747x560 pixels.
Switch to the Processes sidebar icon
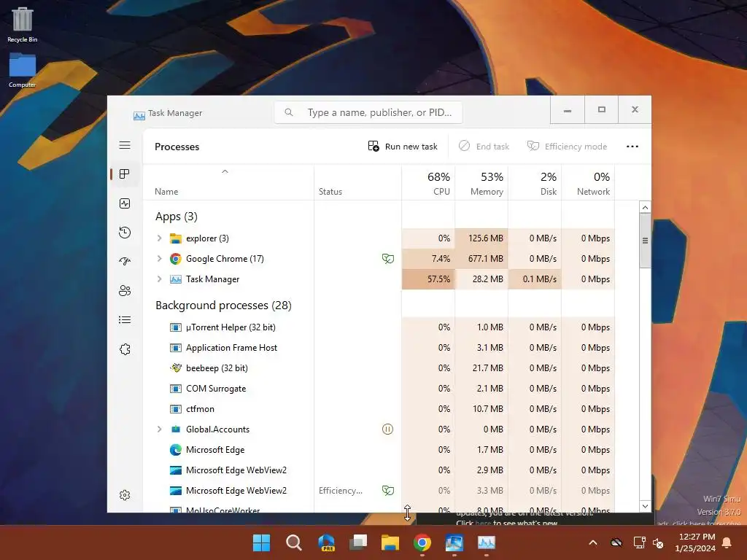125,174
